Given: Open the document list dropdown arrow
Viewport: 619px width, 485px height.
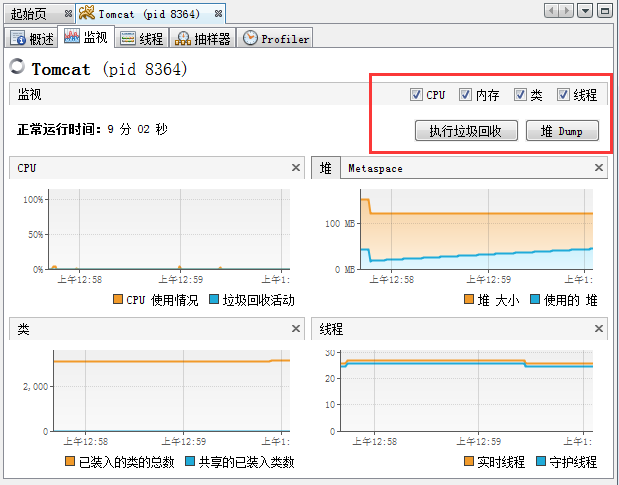Looking at the screenshot, I should click(x=587, y=11).
